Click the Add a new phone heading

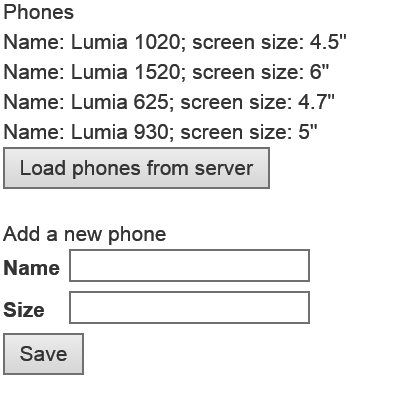coord(85,234)
